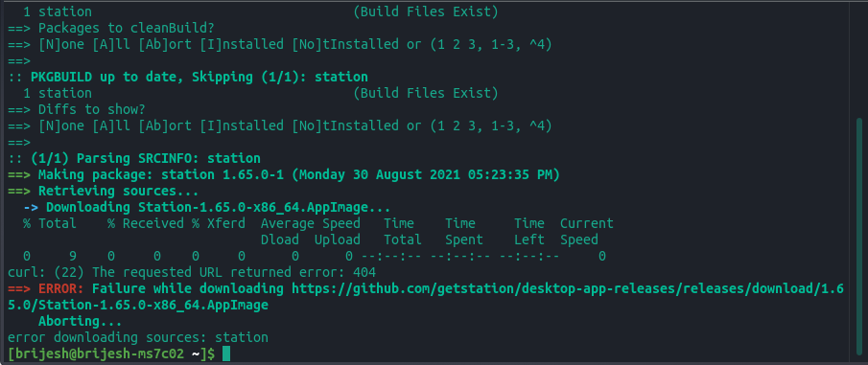Click the Current Speed column header
Image resolution: width=868 pixels, height=365 pixels.
click(x=586, y=231)
